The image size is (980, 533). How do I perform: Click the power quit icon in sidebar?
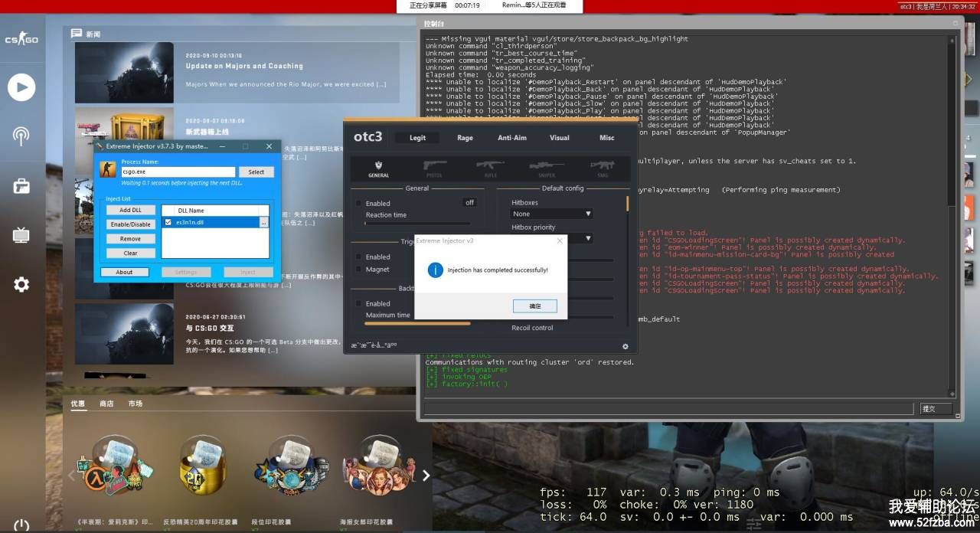tap(21, 525)
